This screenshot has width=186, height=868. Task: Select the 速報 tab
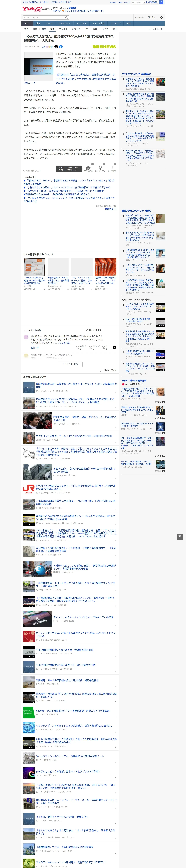(x=38, y=24)
